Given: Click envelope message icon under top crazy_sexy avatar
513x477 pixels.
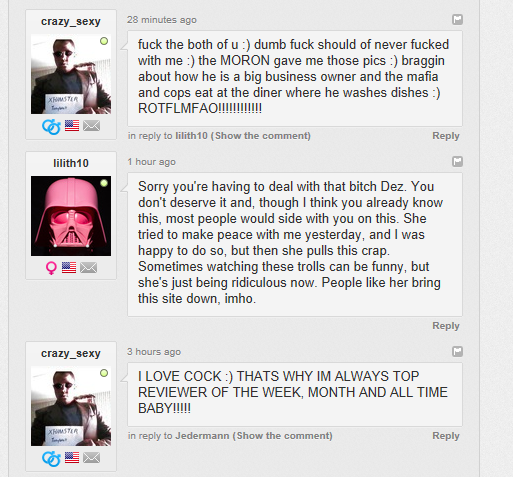Looking at the screenshot, I should [91, 126].
